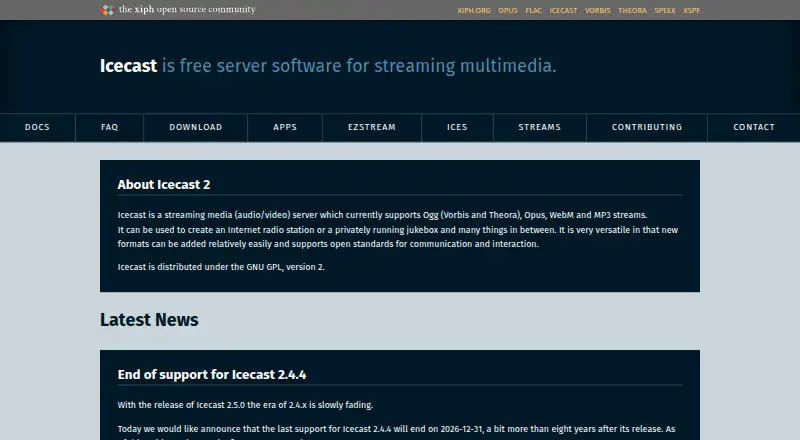800x440 pixels.
Task: Click the Icecast title in the header
Action: (128, 66)
